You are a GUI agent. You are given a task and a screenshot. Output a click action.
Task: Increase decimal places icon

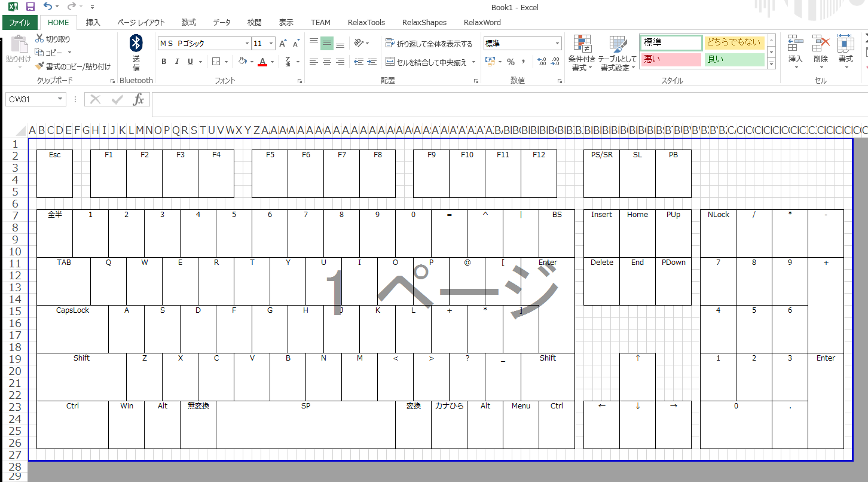tap(542, 62)
